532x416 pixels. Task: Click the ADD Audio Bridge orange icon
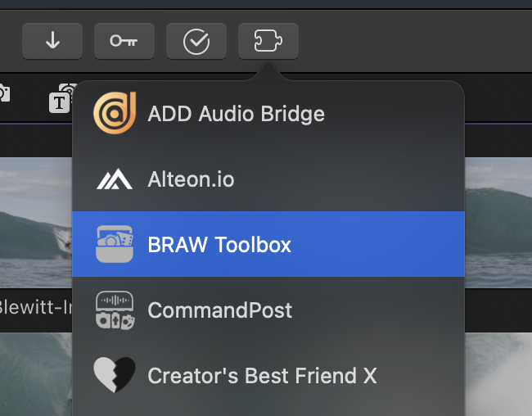(115, 113)
